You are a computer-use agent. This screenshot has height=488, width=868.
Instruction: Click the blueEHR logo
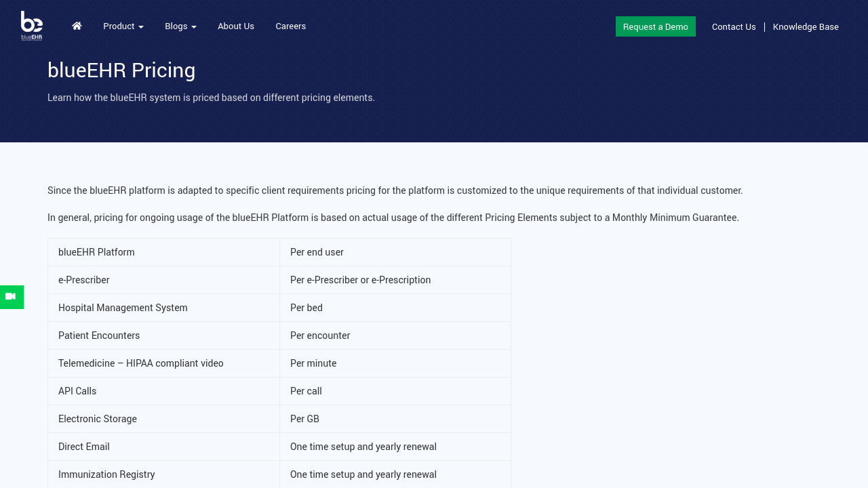32,26
